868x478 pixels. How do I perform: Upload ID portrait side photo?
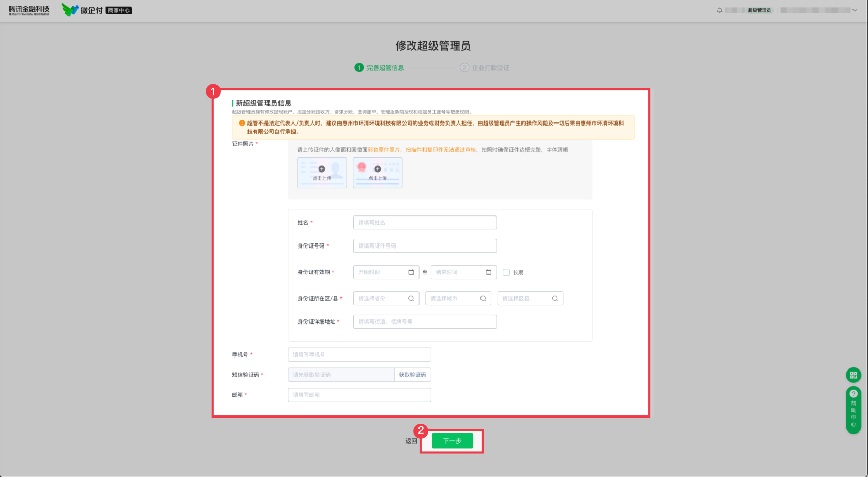point(322,173)
